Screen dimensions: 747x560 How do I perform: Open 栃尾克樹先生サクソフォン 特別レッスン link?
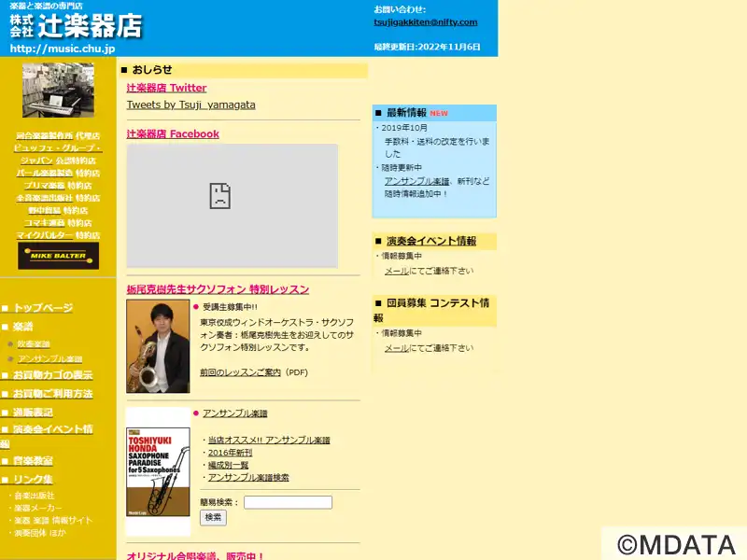click(x=218, y=289)
